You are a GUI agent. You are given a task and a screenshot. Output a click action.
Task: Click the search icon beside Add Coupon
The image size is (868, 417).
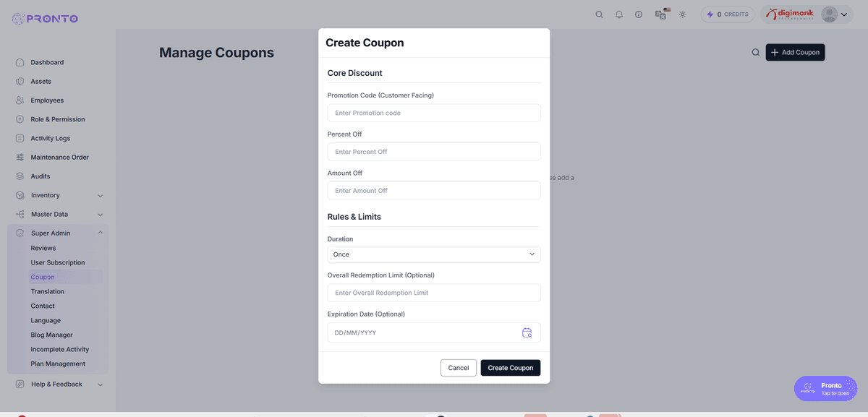pyautogui.click(x=756, y=52)
